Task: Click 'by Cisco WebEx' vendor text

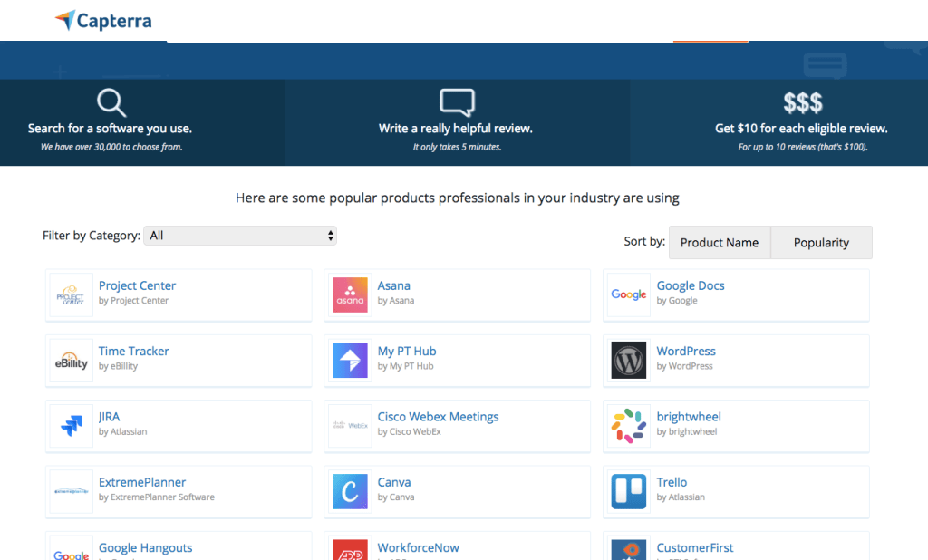Action: pyautogui.click(x=410, y=431)
